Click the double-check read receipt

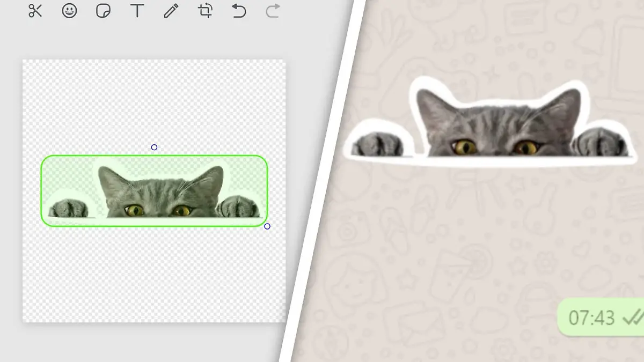[x=632, y=318]
